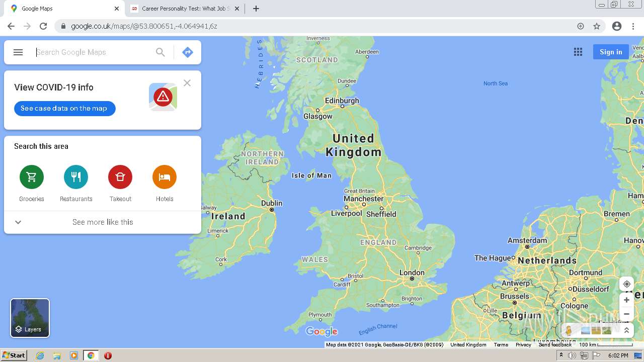Image resolution: width=644 pixels, height=362 pixels.
Task: Expand the imagery strip with double chevron
Action: pyautogui.click(x=626, y=330)
